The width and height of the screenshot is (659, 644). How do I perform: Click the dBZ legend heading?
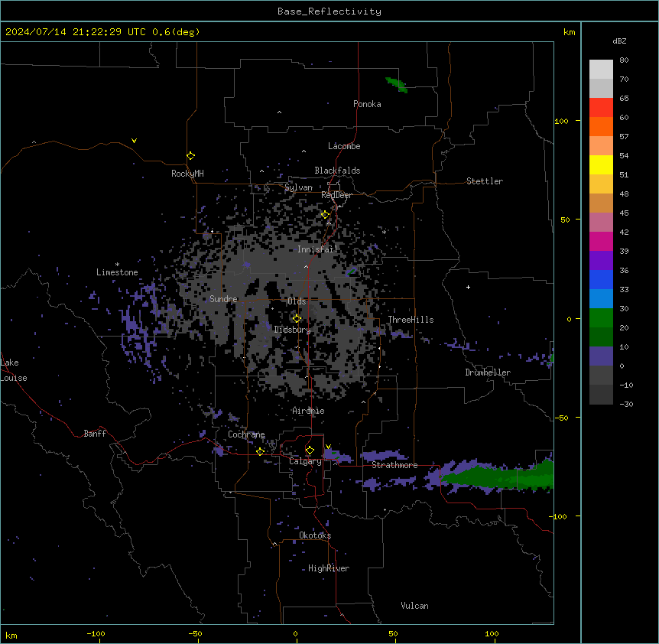click(x=619, y=41)
